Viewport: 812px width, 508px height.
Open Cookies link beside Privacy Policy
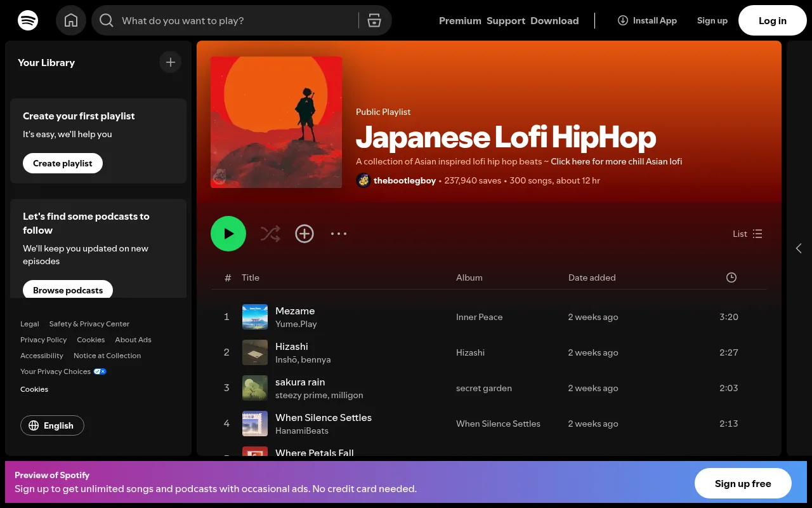click(91, 340)
